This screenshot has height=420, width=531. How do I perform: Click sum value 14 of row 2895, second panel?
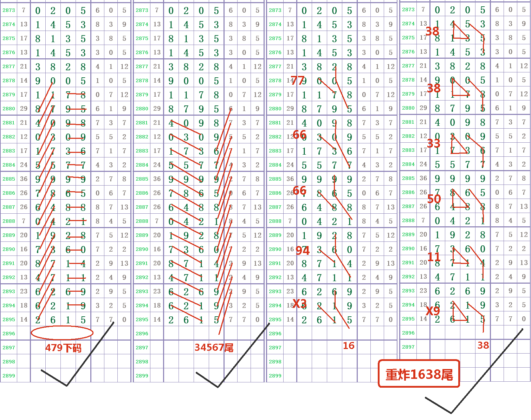click(157, 319)
